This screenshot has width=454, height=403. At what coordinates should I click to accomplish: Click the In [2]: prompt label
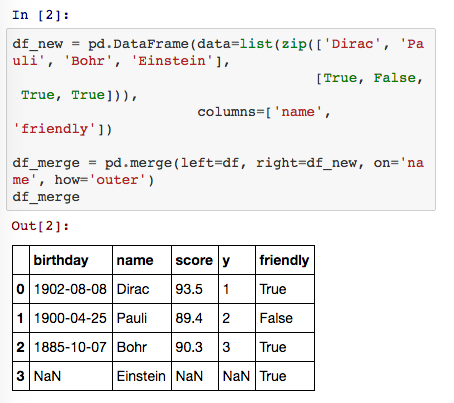[x=41, y=15]
